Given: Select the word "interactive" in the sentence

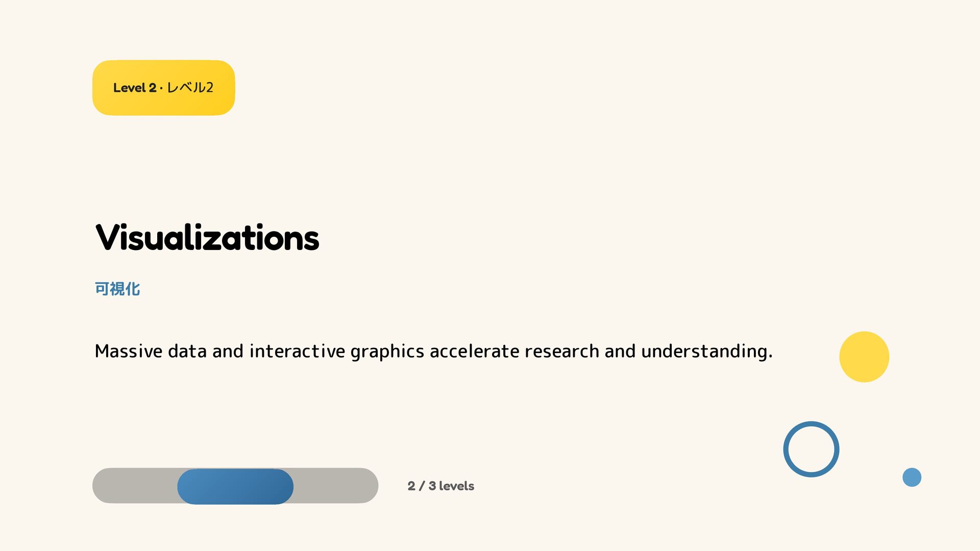Looking at the screenshot, I should 297,351.
